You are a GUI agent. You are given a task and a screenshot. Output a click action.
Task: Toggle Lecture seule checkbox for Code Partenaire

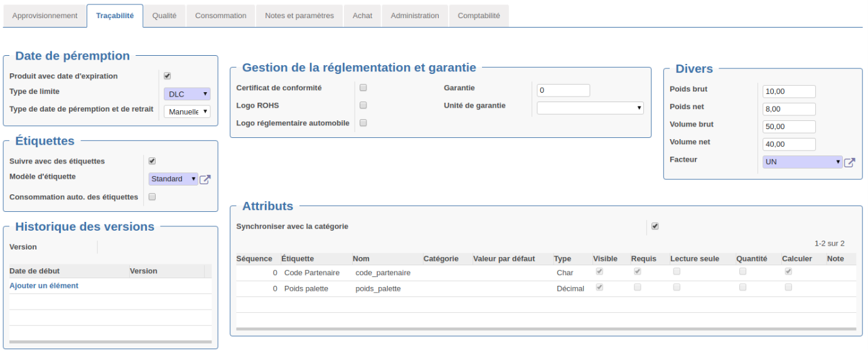click(677, 271)
